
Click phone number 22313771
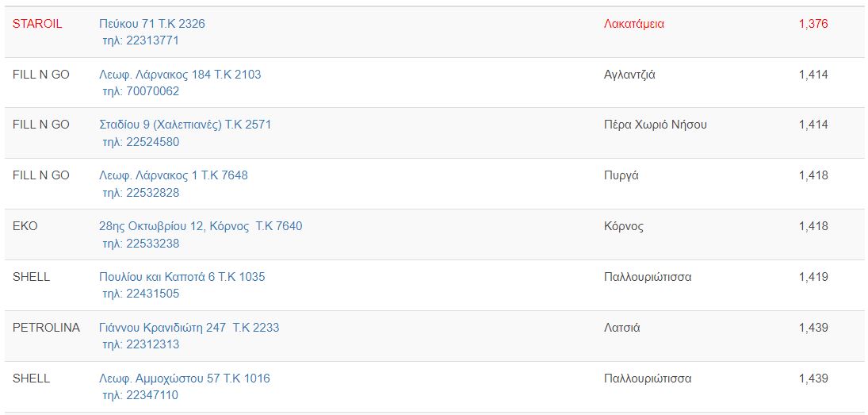click(x=140, y=40)
